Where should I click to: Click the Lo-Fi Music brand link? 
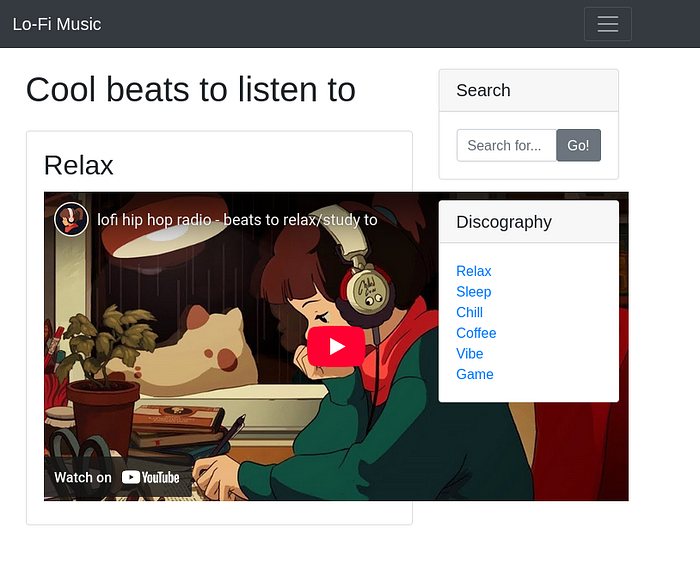[x=57, y=24]
